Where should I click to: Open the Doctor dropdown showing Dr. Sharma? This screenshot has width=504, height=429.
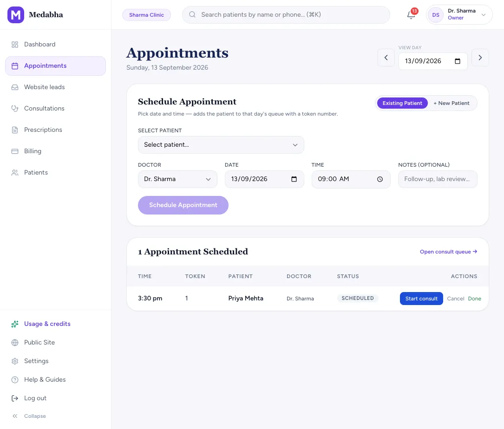coord(177,179)
